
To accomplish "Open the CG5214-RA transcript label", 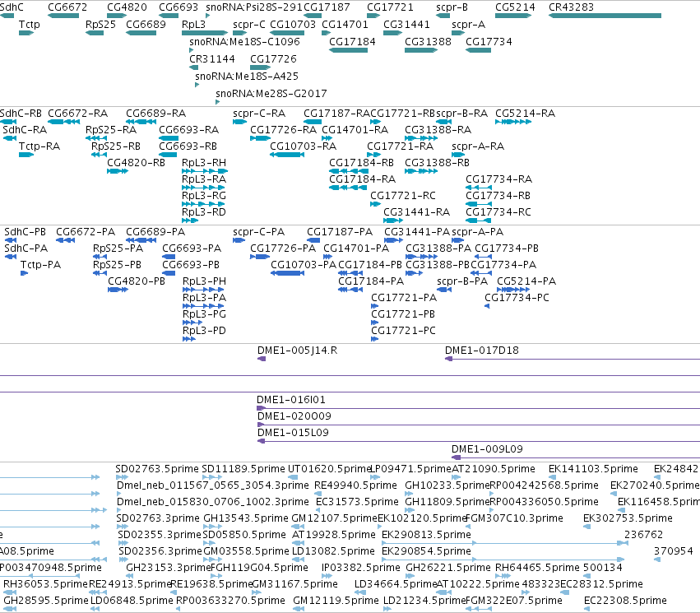I will click(525, 114).
